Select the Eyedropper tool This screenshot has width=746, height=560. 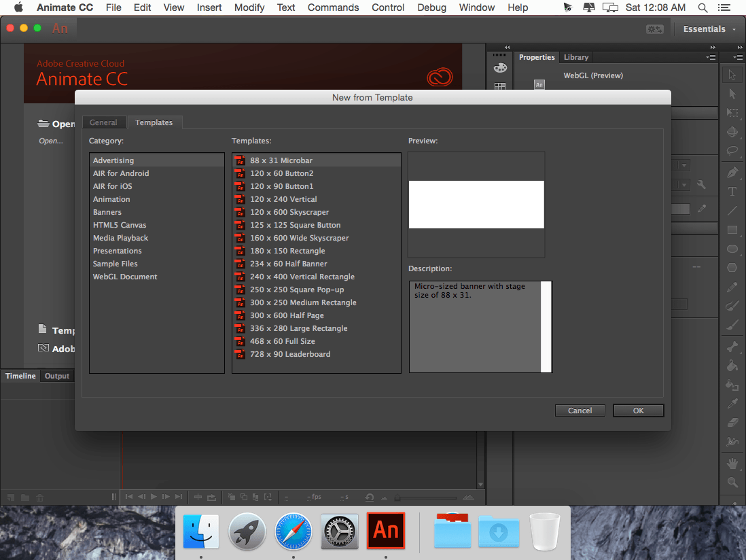click(x=732, y=404)
